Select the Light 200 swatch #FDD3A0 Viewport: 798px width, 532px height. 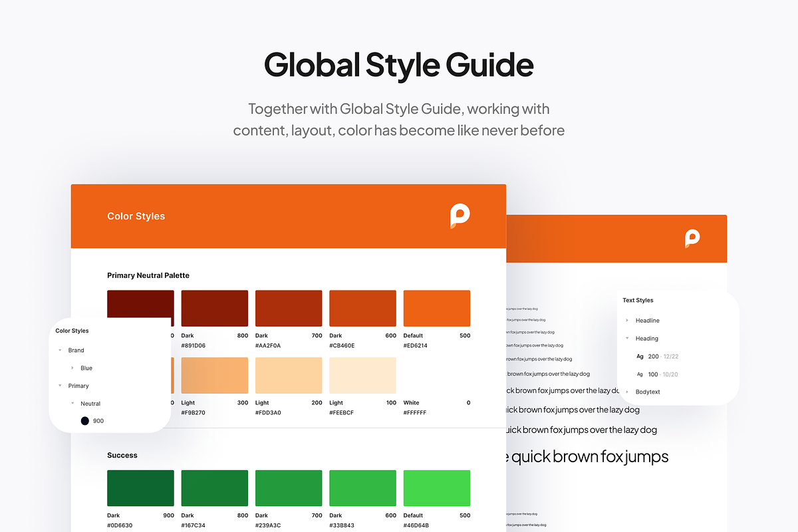[289, 375]
